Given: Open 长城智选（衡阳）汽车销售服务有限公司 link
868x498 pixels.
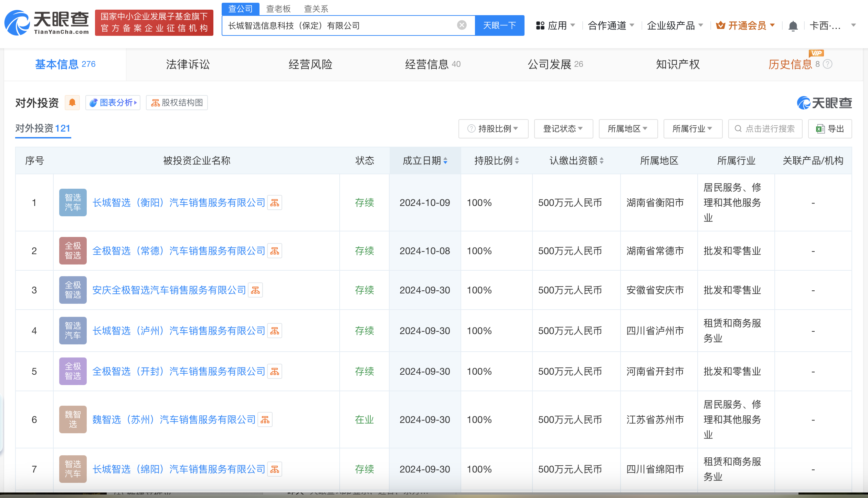Looking at the screenshot, I should coord(179,203).
